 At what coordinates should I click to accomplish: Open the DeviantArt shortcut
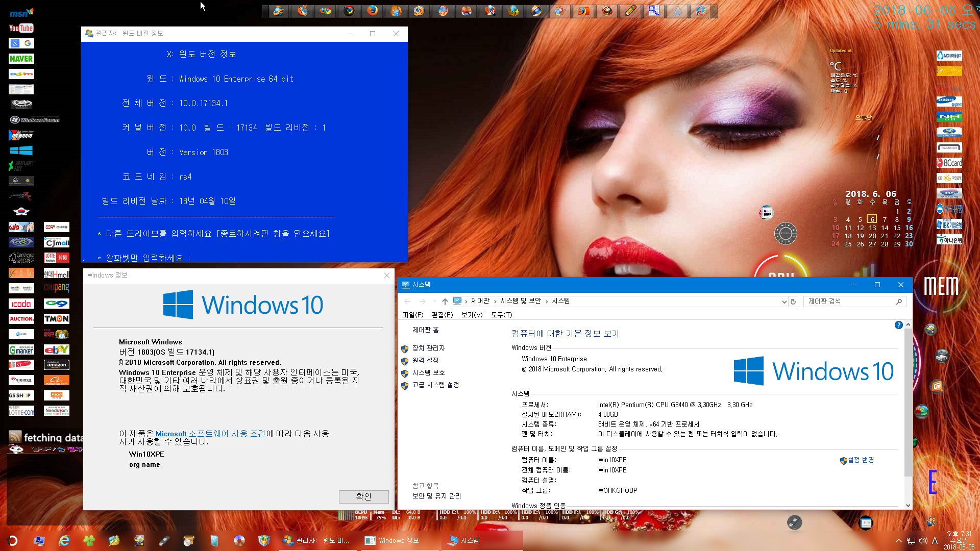pyautogui.click(x=21, y=165)
